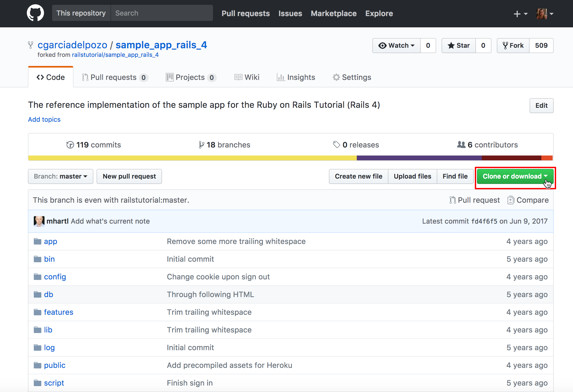Screen dimensions: 573x392
Task: Expand the Branch: master dropdown
Action: pos(61,176)
